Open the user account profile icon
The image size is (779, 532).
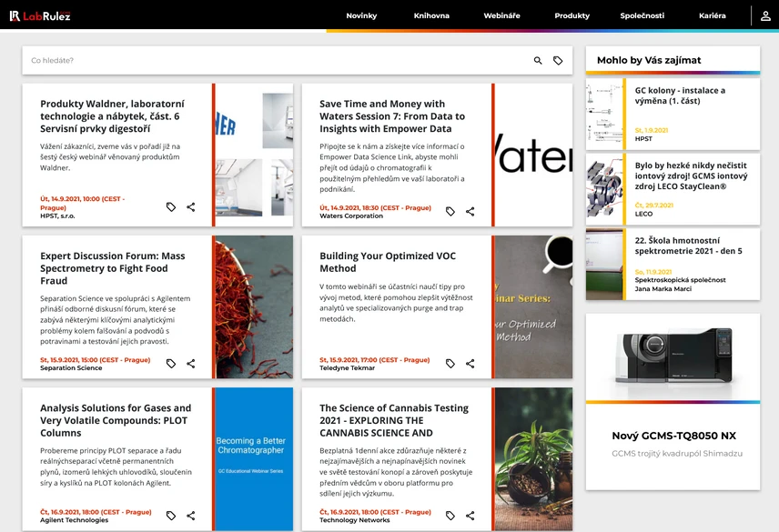coord(765,15)
